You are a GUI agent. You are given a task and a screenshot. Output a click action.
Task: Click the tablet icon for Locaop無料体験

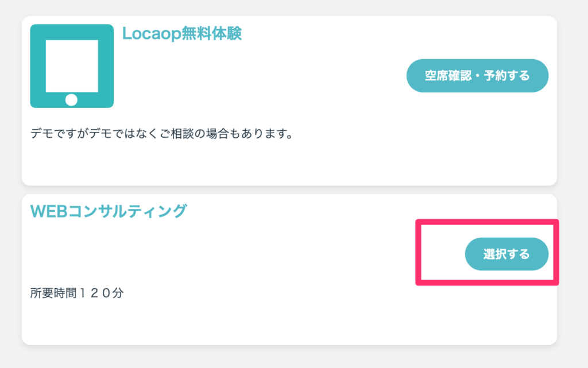[x=72, y=65]
